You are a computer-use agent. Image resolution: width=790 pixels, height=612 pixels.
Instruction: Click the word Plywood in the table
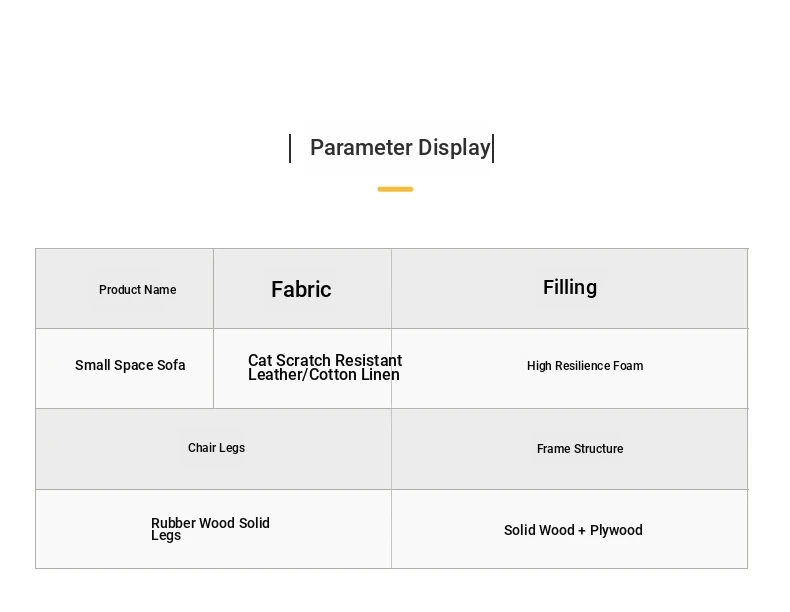click(x=616, y=530)
